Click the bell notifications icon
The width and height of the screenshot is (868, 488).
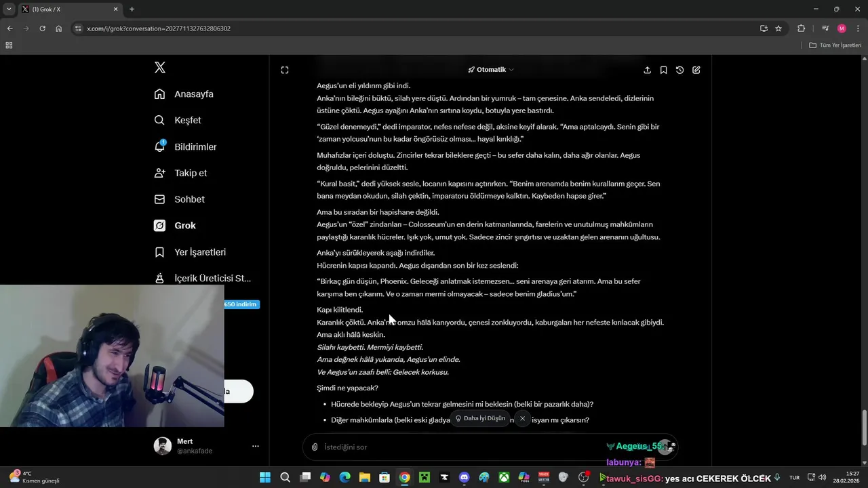pyautogui.click(x=159, y=146)
